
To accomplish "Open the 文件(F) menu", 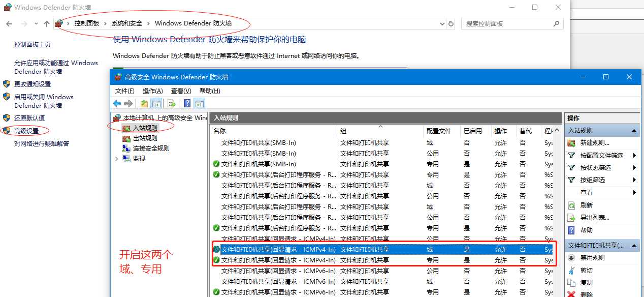I will tap(125, 91).
